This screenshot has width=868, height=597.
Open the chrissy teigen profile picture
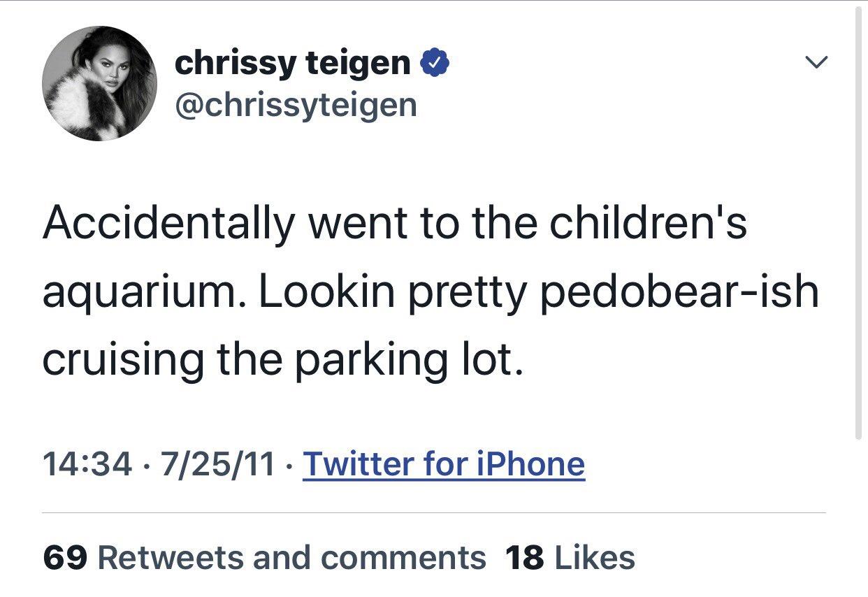pyautogui.click(x=99, y=83)
